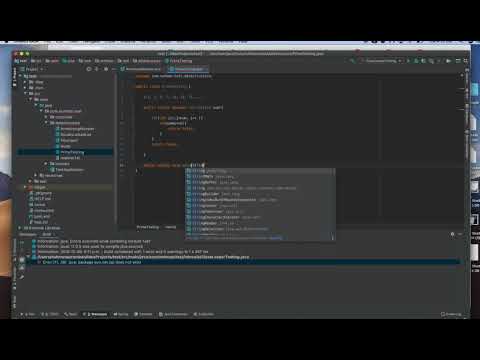Click the PrimeTesting breadcrumb in navigation bar

tap(179, 61)
